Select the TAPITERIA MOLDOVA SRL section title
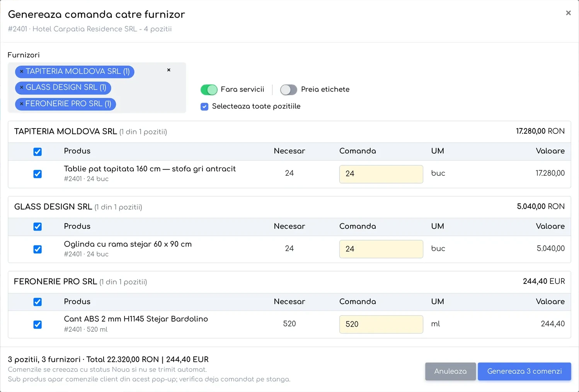 (x=66, y=132)
